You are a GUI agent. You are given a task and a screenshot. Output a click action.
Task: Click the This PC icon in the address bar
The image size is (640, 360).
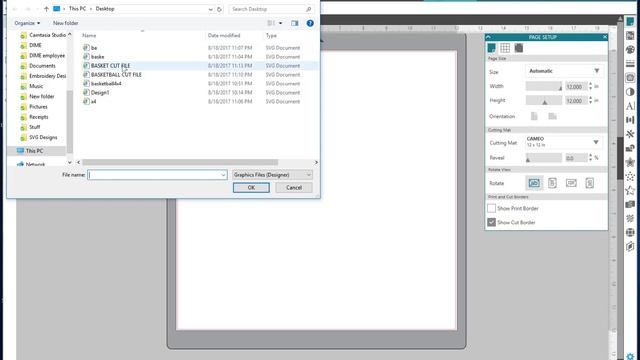[57, 9]
